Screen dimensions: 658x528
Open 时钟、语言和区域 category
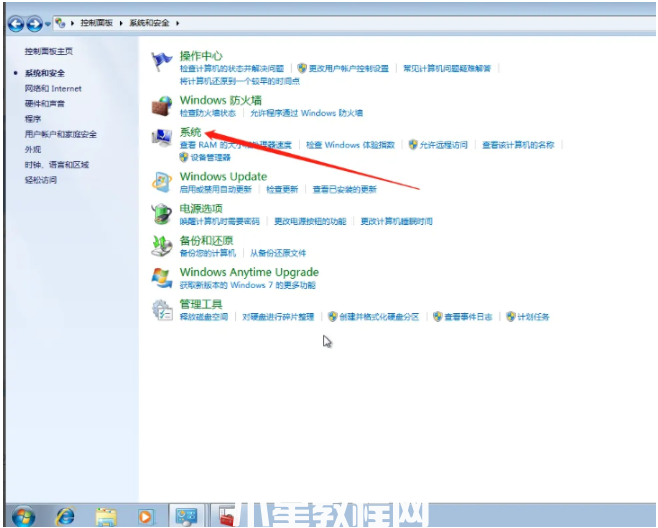point(57,165)
